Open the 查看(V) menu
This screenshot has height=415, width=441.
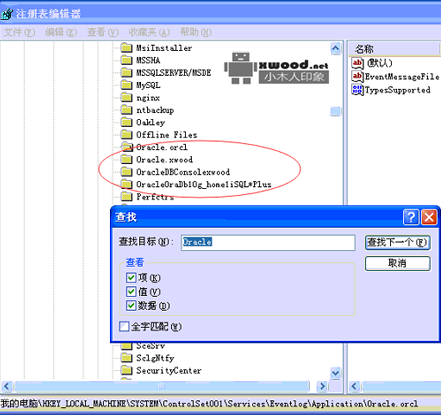click(103, 32)
